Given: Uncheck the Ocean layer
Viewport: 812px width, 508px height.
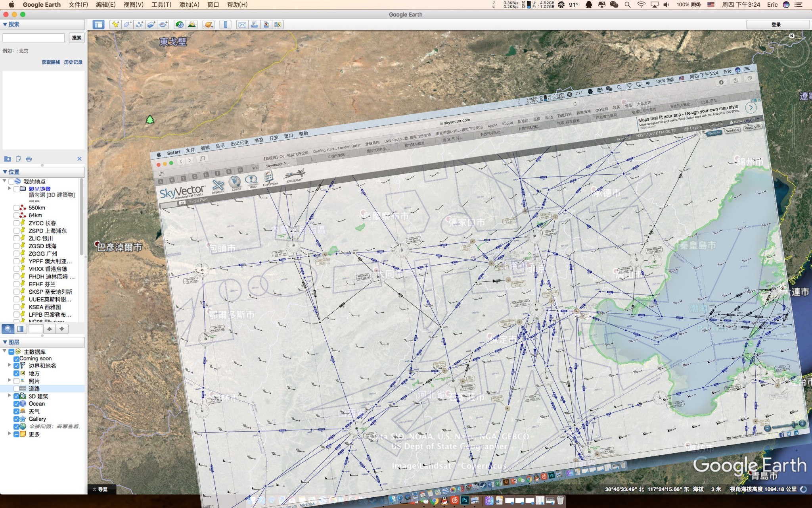Looking at the screenshot, I should click(x=16, y=404).
